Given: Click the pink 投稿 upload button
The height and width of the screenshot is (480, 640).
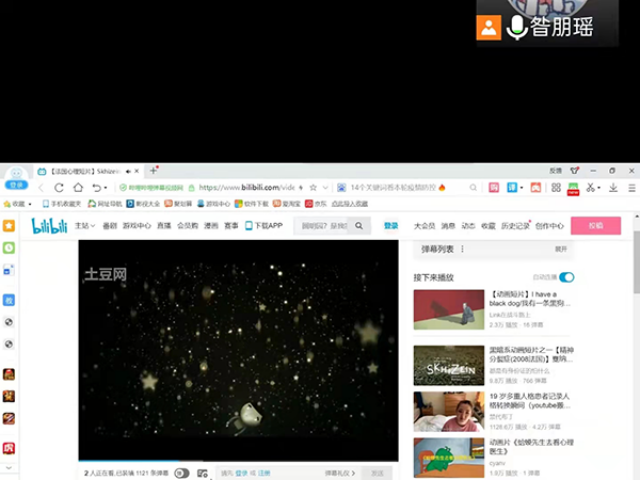Looking at the screenshot, I should [596, 226].
